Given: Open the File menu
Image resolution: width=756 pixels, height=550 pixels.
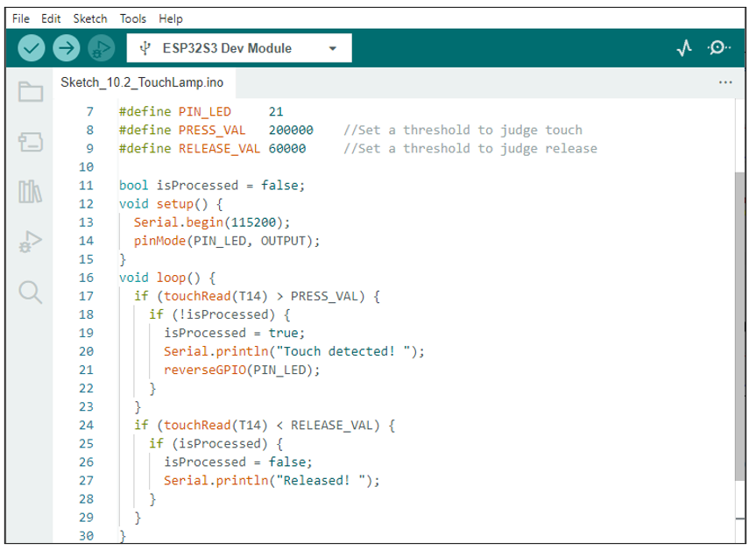Looking at the screenshot, I should 21,18.
